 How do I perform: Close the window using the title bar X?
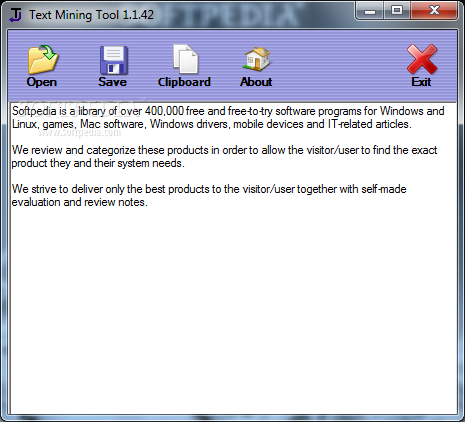(x=434, y=11)
